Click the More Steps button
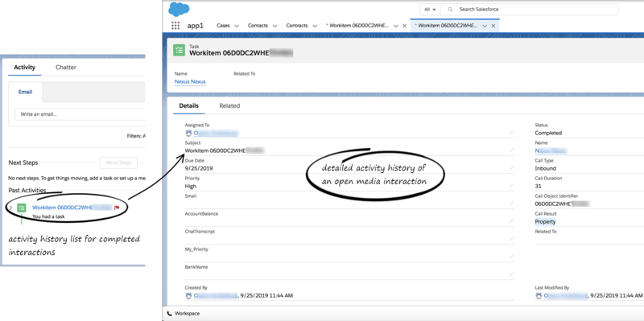The image size is (644, 321). [x=118, y=163]
